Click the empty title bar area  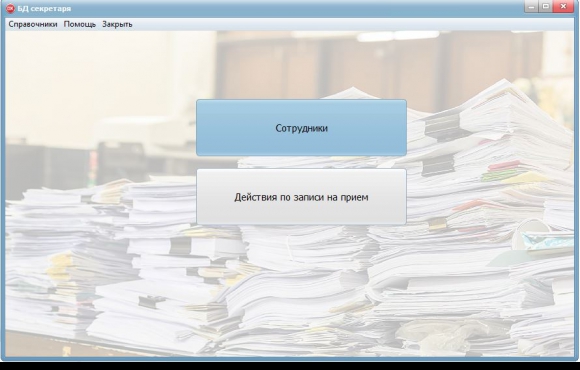click(296, 8)
